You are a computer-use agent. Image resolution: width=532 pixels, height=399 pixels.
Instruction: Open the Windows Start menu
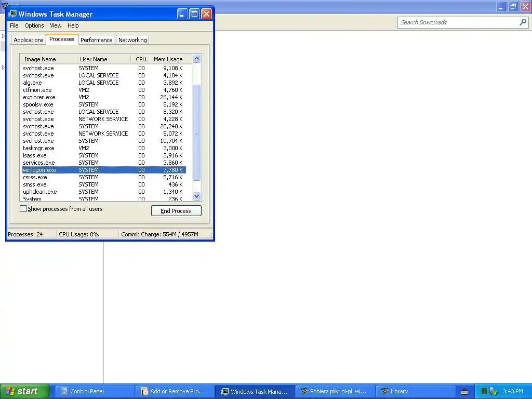pos(24,391)
